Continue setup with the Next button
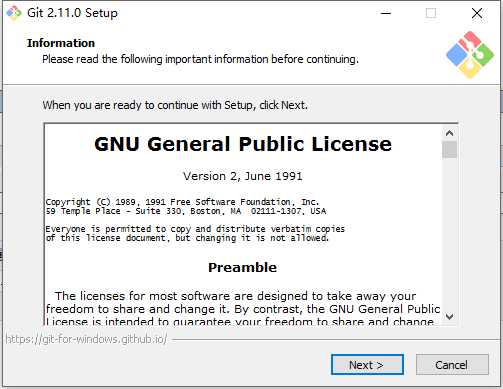503x389 pixels. (367, 365)
